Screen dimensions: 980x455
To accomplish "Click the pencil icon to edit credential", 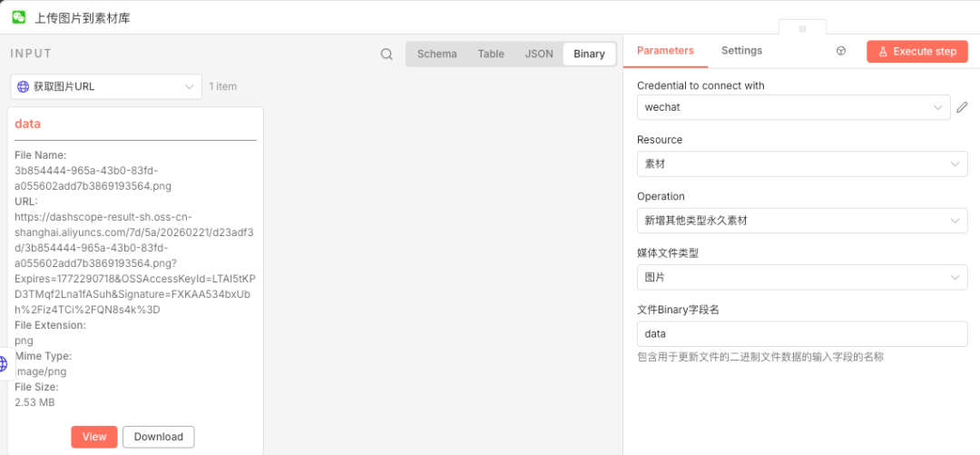I will (962, 108).
